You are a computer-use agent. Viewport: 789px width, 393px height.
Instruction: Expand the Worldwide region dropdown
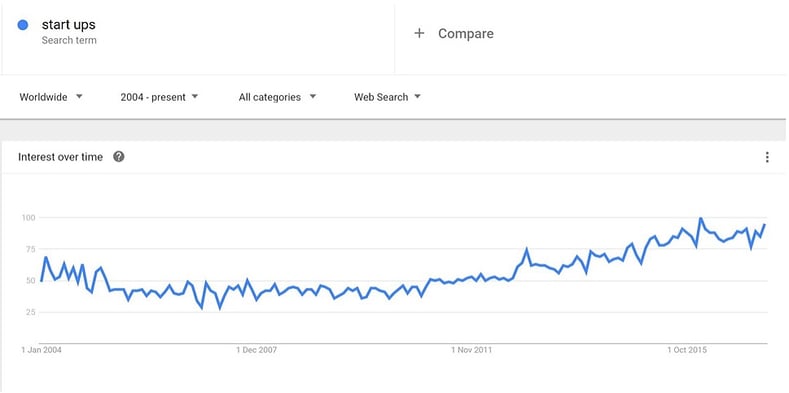pos(51,97)
